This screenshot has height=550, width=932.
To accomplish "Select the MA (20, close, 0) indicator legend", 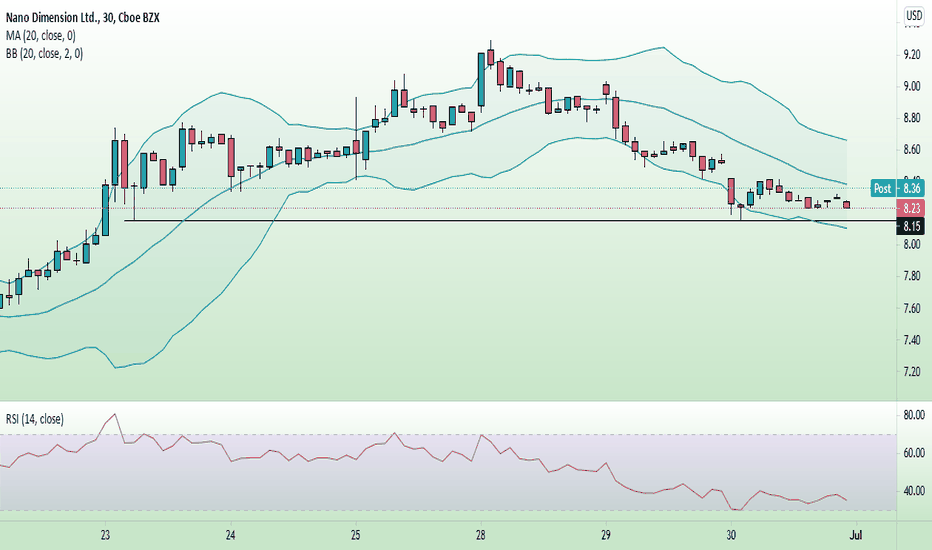I will 41,36.
